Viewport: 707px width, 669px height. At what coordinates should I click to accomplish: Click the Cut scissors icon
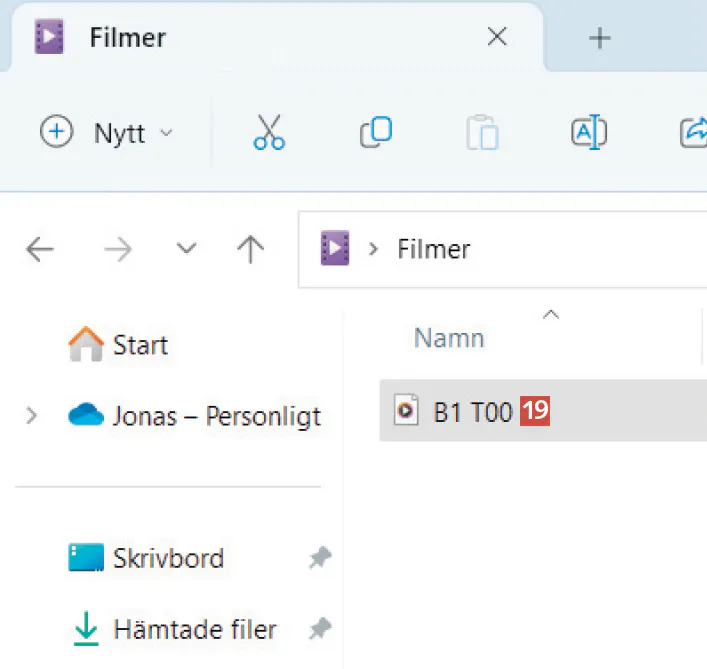click(x=269, y=132)
